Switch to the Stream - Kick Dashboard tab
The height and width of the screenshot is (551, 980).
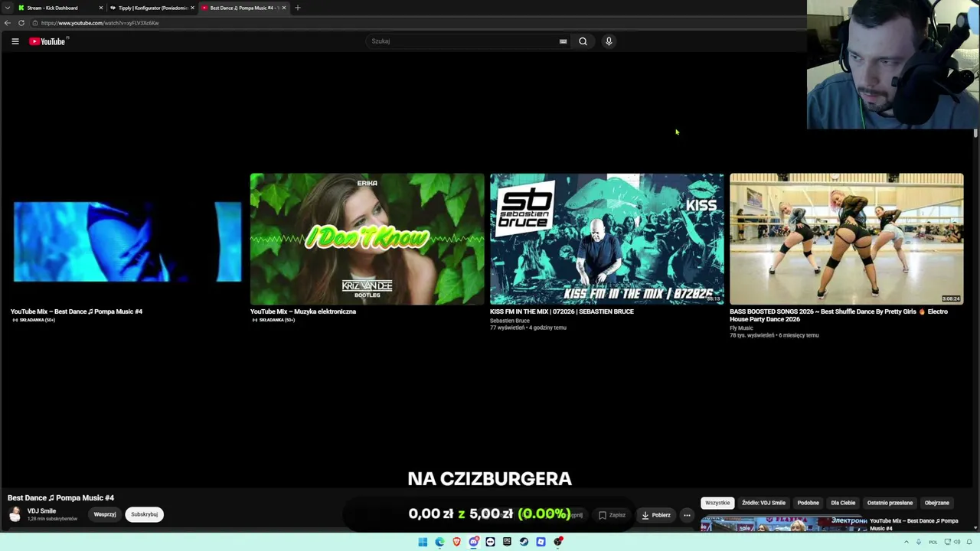click(60, 8)
